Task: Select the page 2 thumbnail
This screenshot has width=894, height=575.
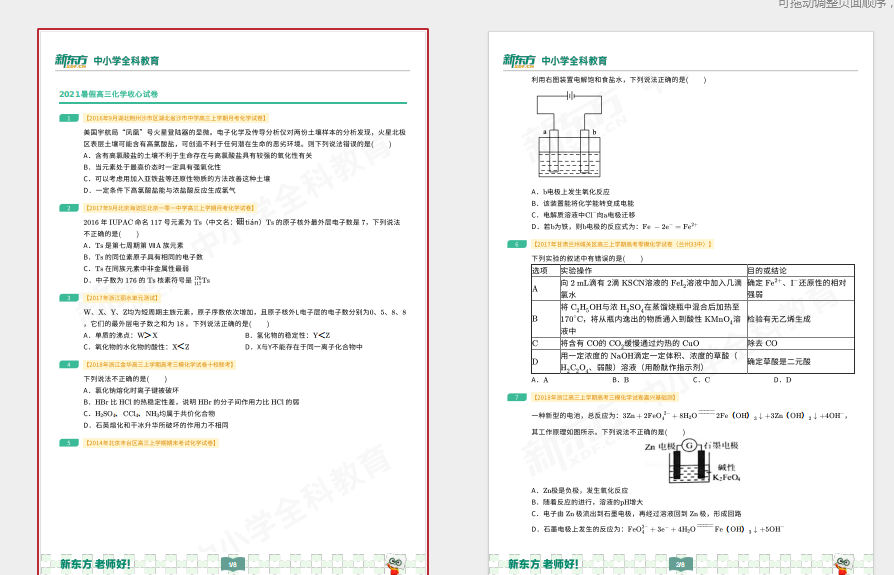Action: (681, 303)
